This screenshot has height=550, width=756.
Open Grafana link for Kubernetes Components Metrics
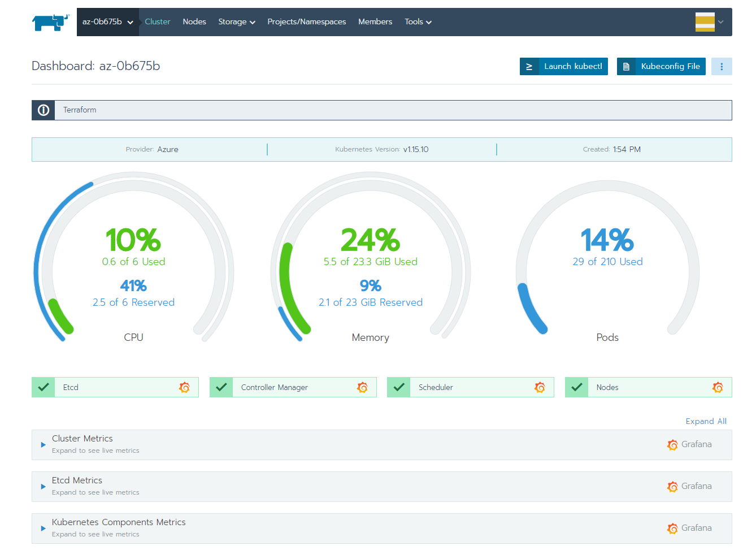(x=689, y=528)
